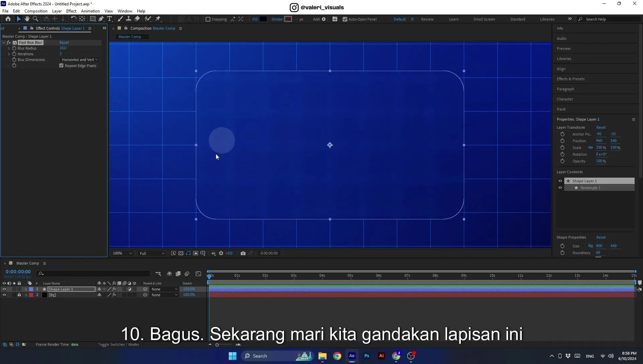Open the Stroke color swatch

pos(288,19)
